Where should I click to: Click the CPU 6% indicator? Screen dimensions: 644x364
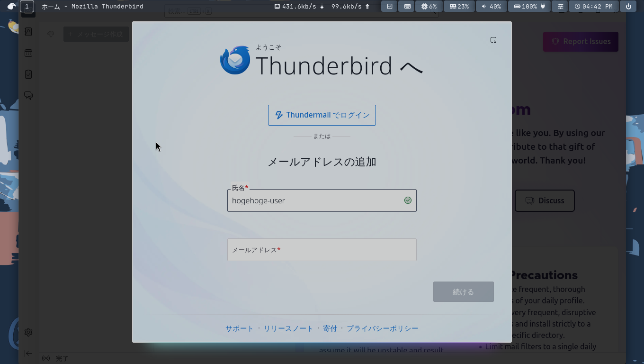[x=429, y=7]
